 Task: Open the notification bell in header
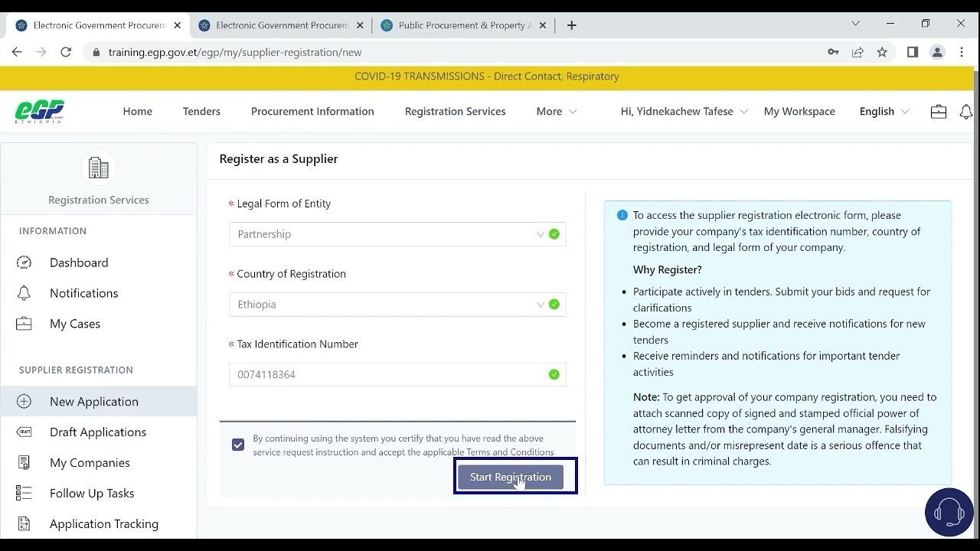(x=966, y=112)
